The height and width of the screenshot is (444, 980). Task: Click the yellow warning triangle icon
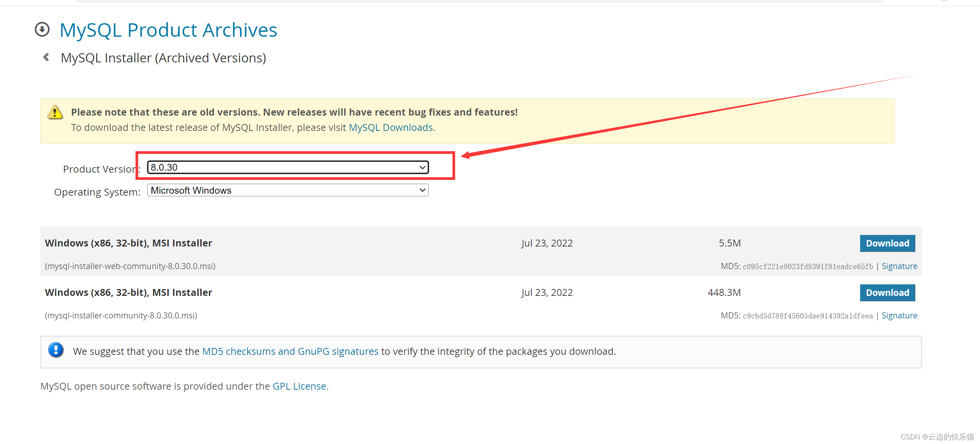[55, 113]
